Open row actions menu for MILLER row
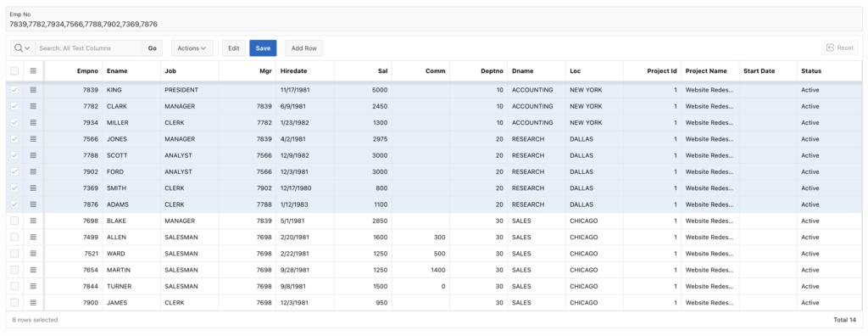This screenshot has width=868, height=336. pyautogui.click(x=33, y=122)
